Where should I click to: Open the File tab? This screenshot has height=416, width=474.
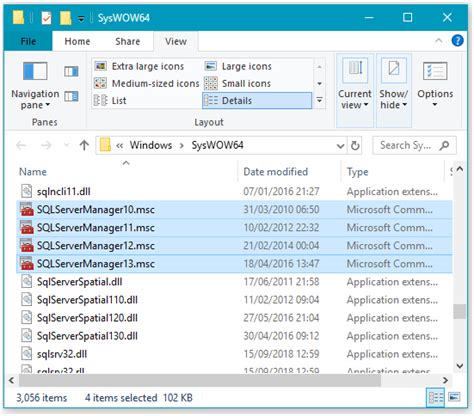[x=28, y=41]
